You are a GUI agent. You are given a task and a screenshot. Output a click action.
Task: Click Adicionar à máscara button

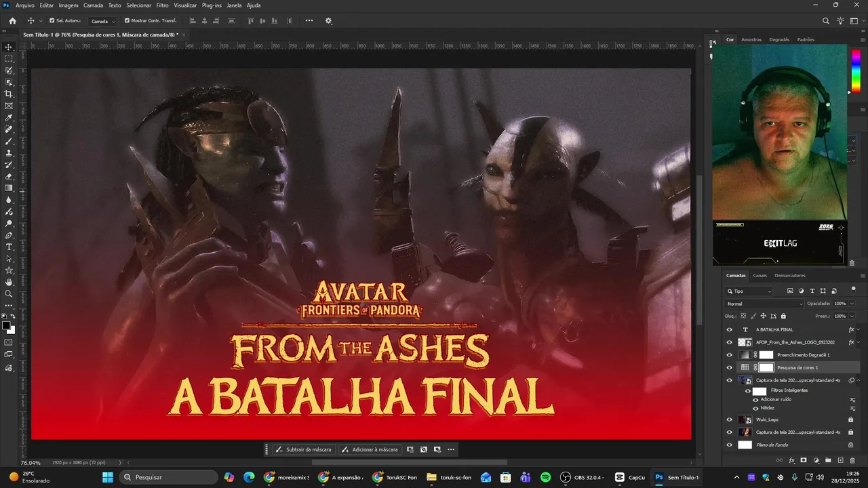pyautogui.click(x=370, y=449)
